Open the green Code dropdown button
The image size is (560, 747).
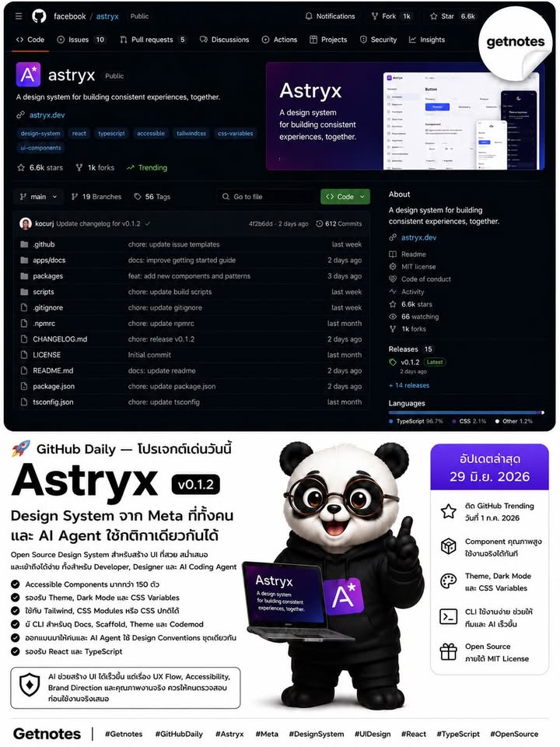pyautogui.click(x=345, y=197)
